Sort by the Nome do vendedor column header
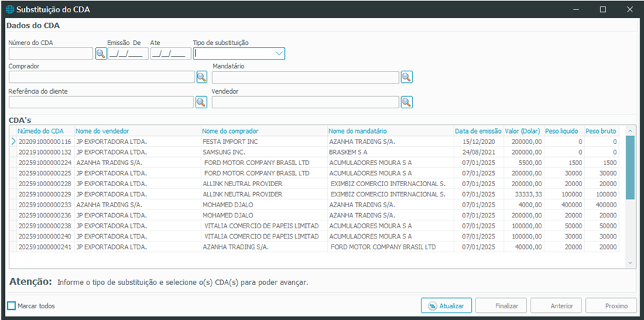The height and width of the screenshot is (320, 644). click(137, 131)
